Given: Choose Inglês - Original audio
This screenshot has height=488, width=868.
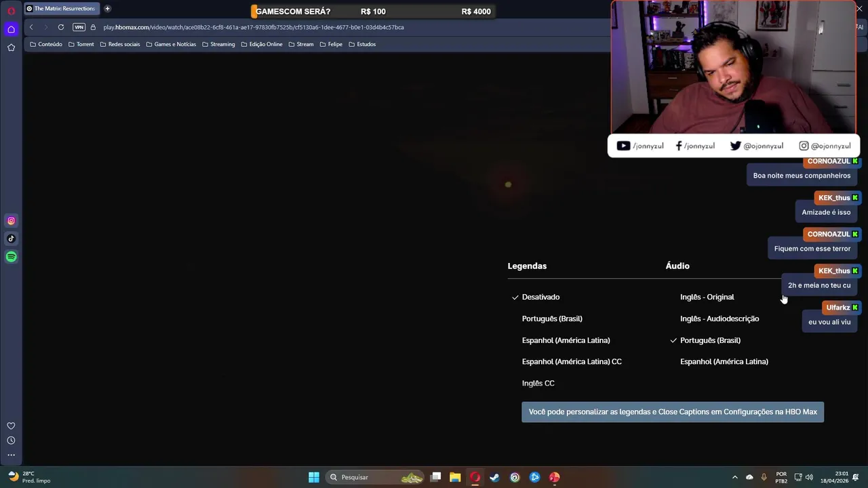Looking at the screenshot, I should 707,297.
